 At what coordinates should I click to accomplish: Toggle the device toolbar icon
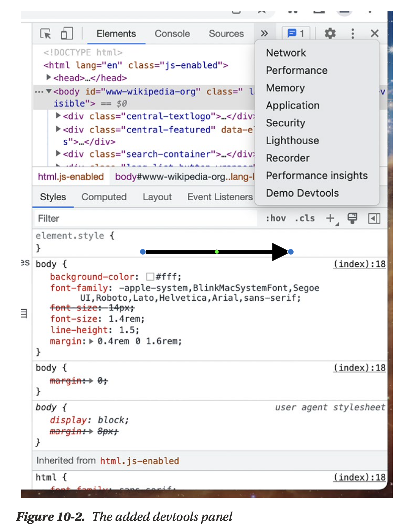66,34
